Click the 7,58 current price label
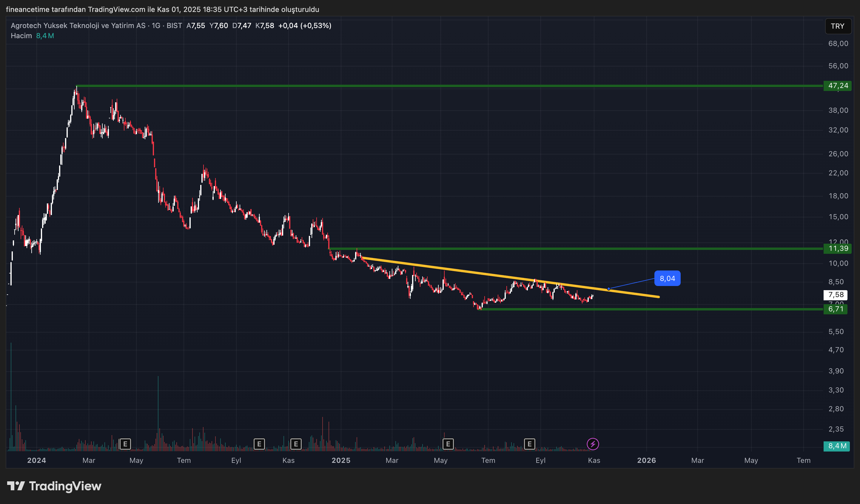Screen dimensions: 860x504 836,295
